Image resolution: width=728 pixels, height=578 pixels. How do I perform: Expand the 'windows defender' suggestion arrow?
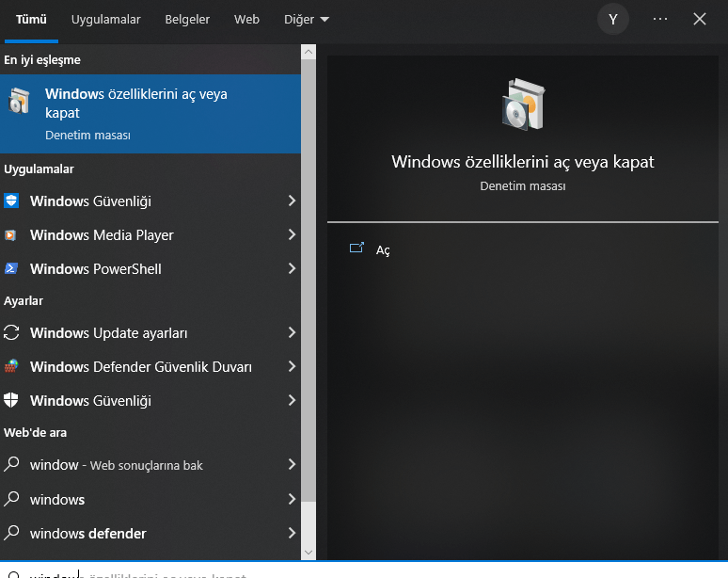click(292, 533)
